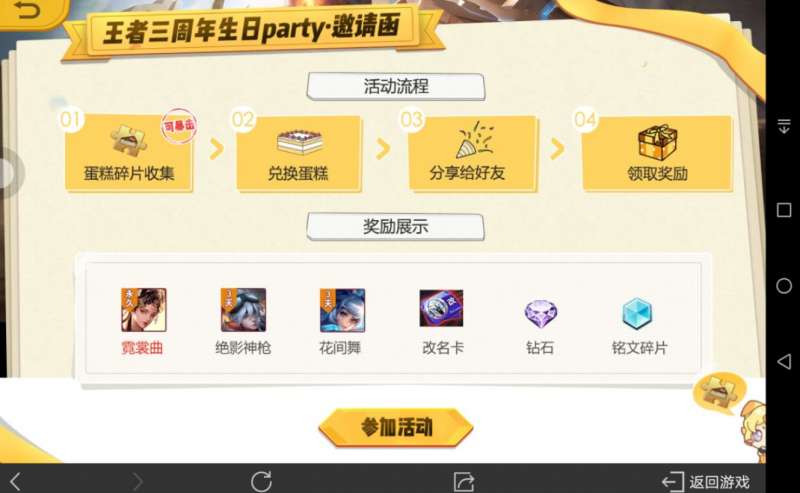View the 绝影神枪 hero reward
800x493 pixels.
pos(243,310)
